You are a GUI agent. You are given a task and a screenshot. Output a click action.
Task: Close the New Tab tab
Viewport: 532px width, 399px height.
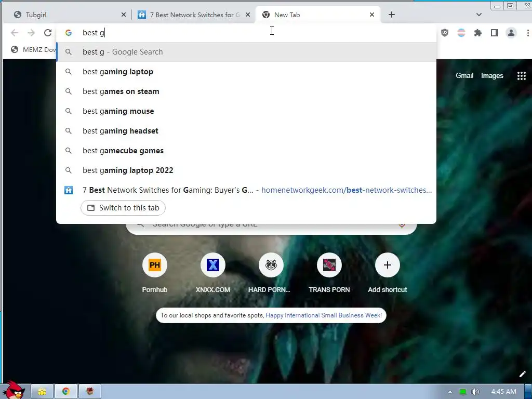pyautogui.click(x=372, y=15)
